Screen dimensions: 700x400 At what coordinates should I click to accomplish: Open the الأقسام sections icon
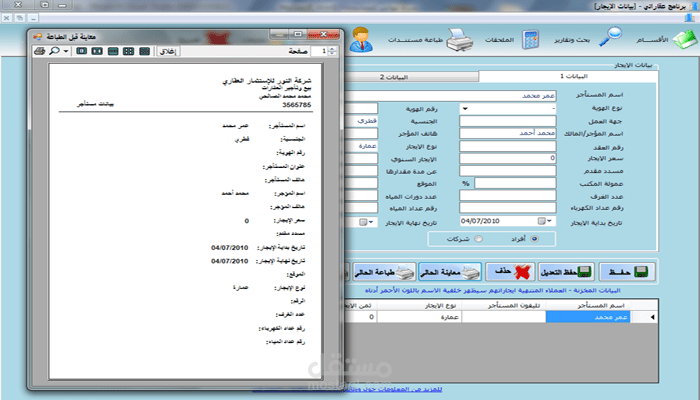point(685,40)
